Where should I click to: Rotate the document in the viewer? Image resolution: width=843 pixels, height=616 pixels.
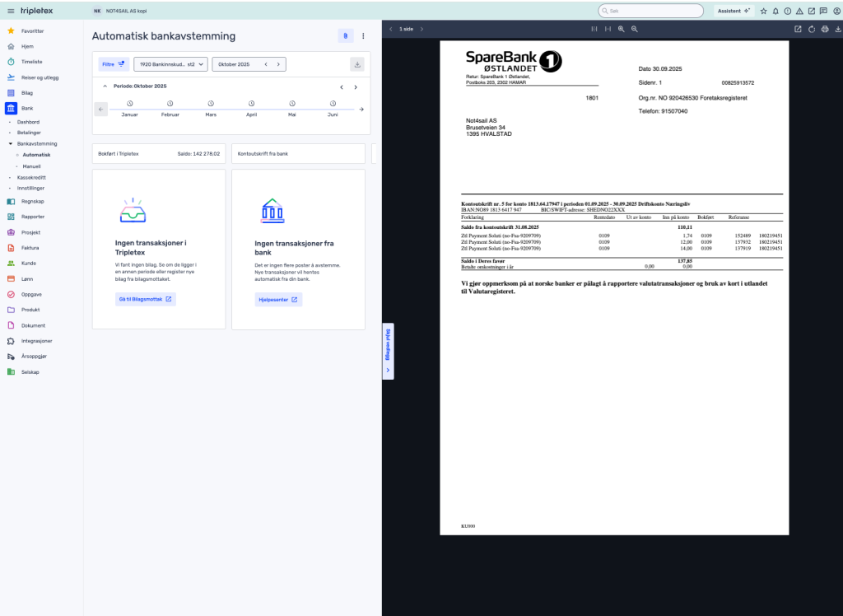[812, 29]
